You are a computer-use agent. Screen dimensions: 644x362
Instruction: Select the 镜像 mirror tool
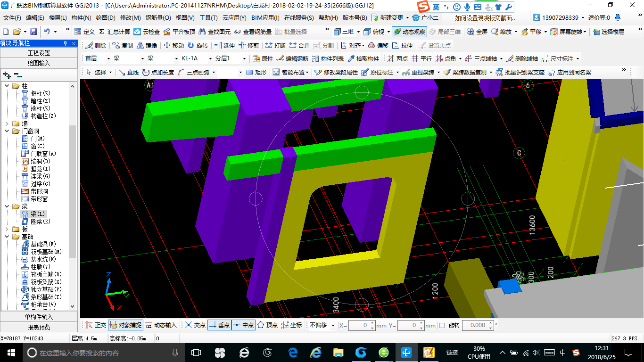147,45
